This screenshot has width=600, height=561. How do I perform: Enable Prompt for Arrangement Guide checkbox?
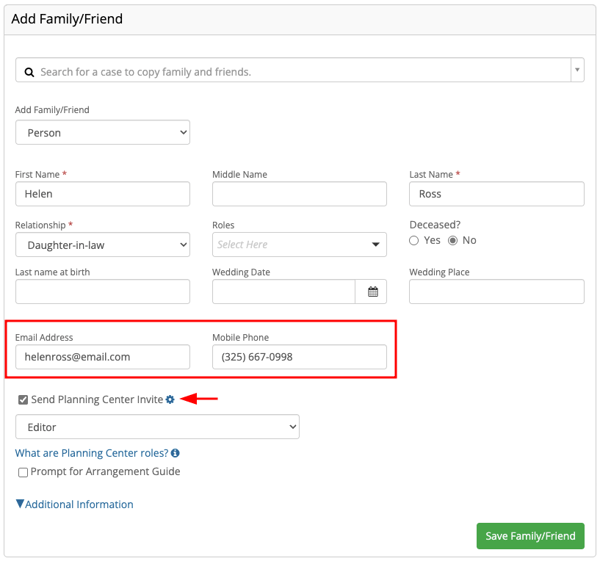click(x=23, y=472)
